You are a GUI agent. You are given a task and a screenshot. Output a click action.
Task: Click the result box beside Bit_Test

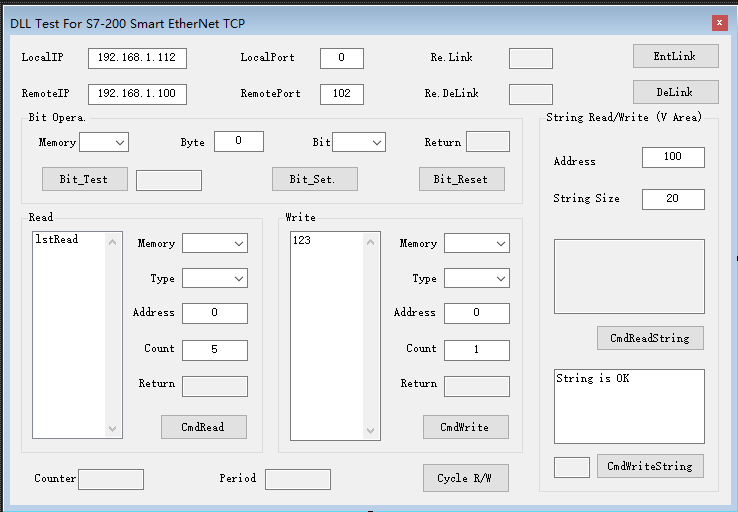(169, 180)
